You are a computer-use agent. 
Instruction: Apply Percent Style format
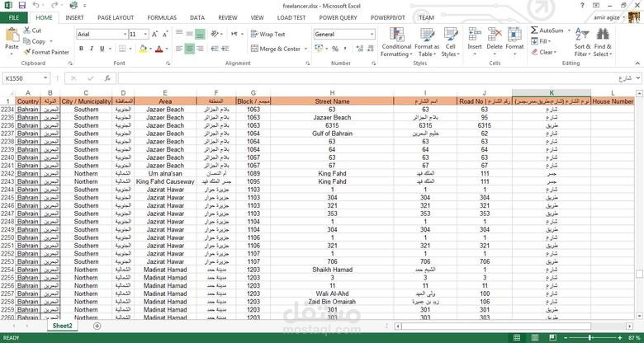tap(335, 49)
